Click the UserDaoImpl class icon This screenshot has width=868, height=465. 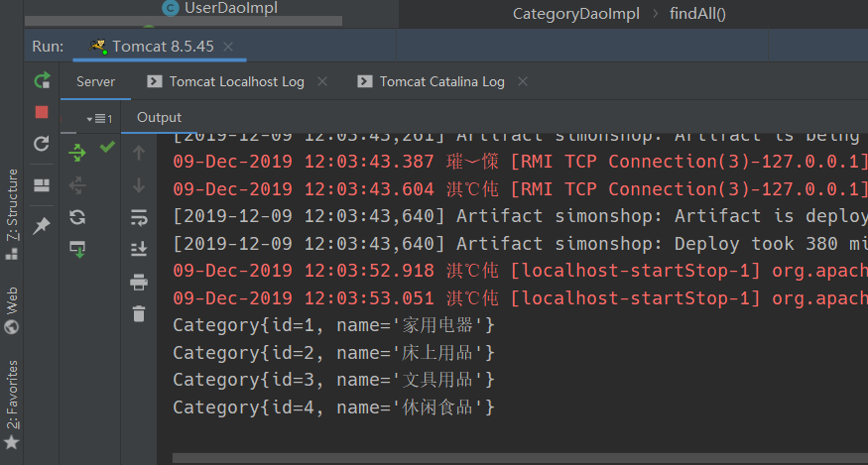(x=171, y=8)
